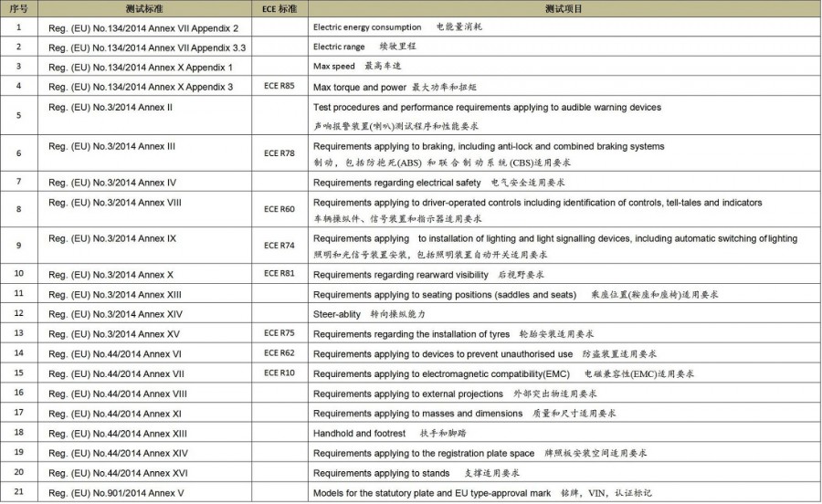Click 'Reg. (EU) No.134/2014 Annex VII Appendix 3.3'
822x504 pixels.
(147, 47)
